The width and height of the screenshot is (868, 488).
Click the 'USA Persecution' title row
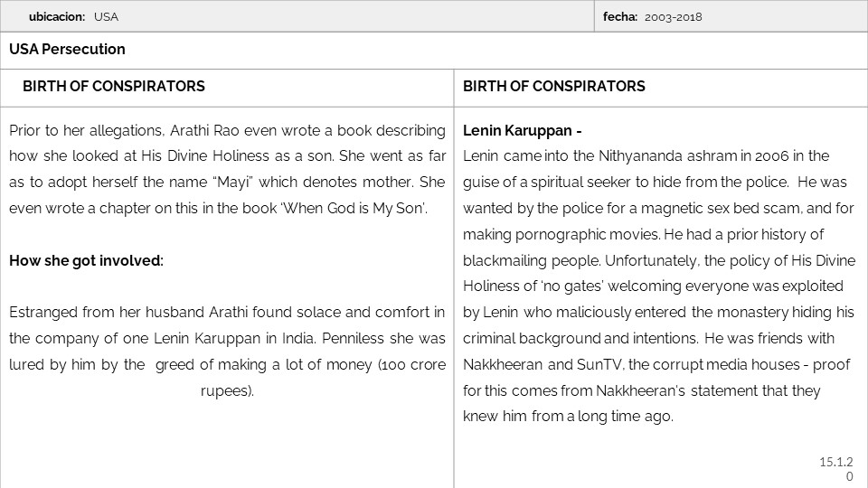click(67, 50)
